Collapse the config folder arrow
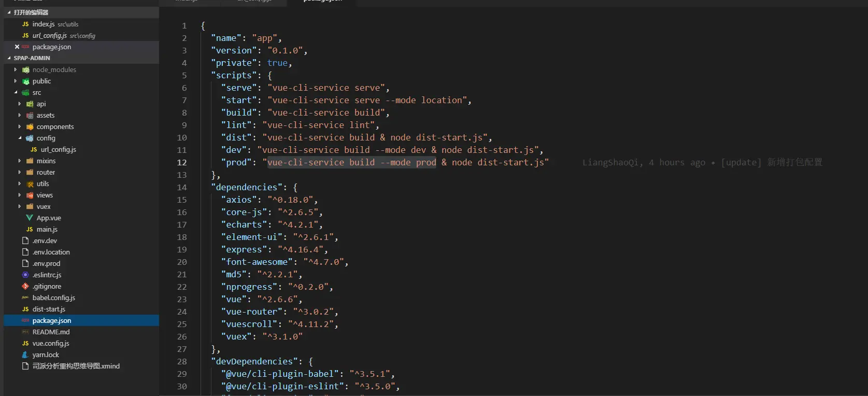 click(x=20, y=138)
